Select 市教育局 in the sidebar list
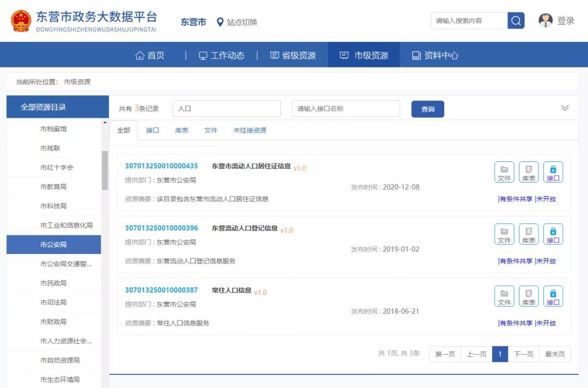Viewport: 588px width, 388px height. pyautogui.click(x=53, y=186)
